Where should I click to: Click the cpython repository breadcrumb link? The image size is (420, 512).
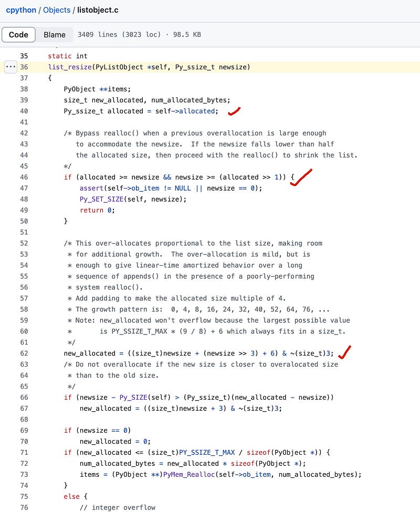[21, 10]
